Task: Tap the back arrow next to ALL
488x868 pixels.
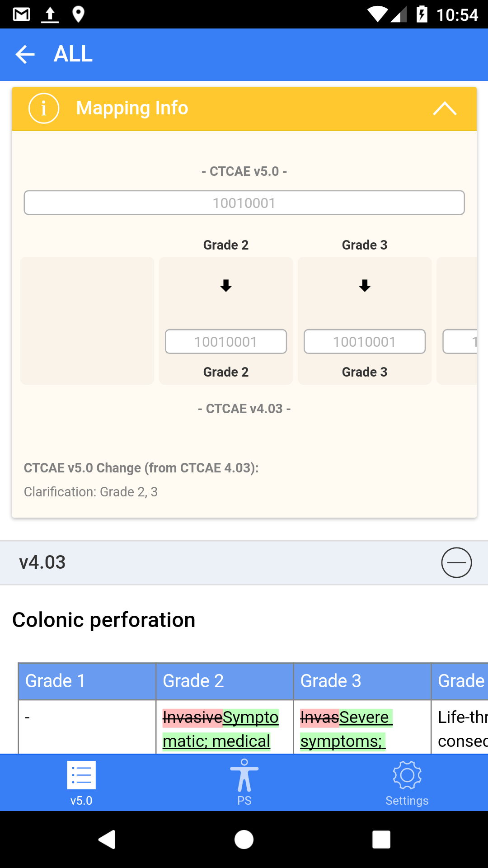Action: 25,54
